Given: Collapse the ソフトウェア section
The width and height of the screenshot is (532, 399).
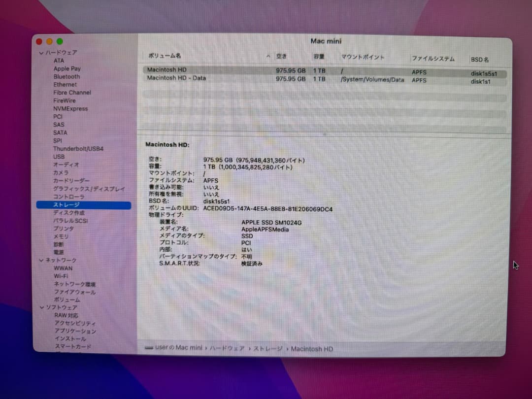Looking at the screenshot, I should [x=41, y=307].
